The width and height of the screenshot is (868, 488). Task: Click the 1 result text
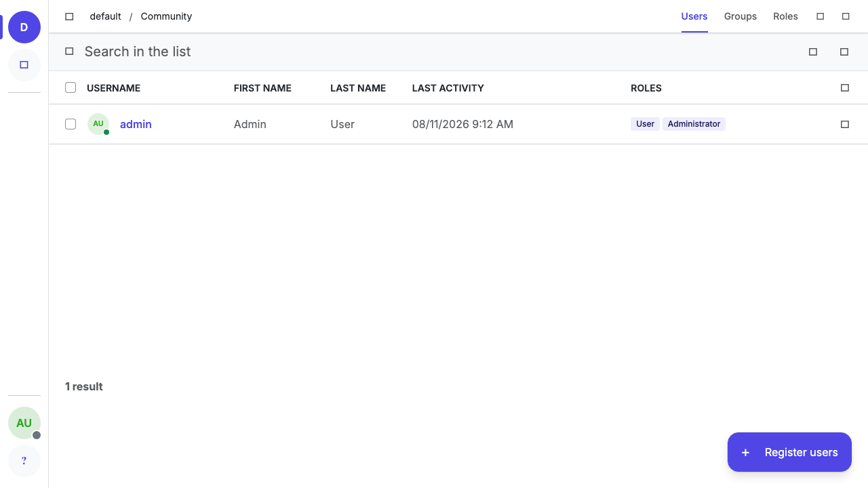pyautogui.click(x=84, y=386)
